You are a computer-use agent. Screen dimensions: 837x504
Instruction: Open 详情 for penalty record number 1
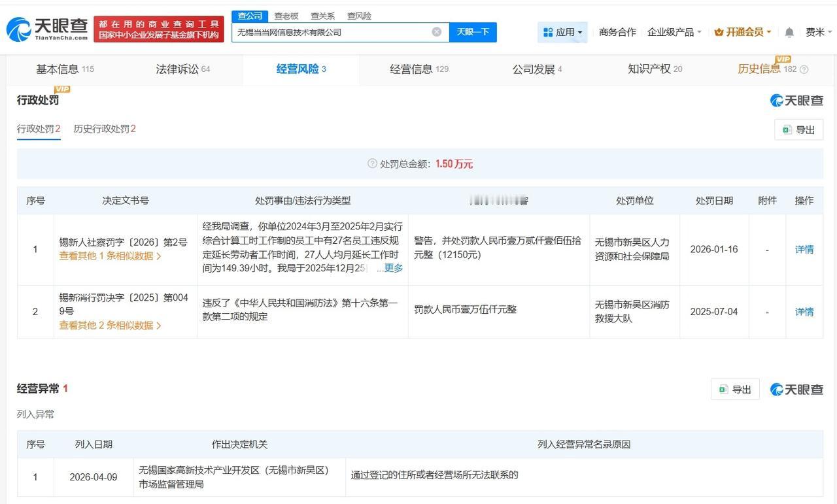click(804, 249)
